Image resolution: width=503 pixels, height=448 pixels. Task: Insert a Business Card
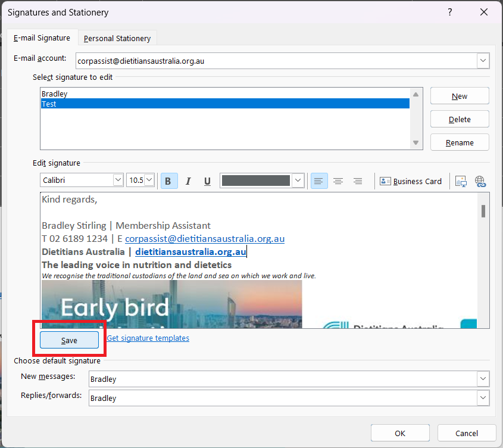(411, 181)
